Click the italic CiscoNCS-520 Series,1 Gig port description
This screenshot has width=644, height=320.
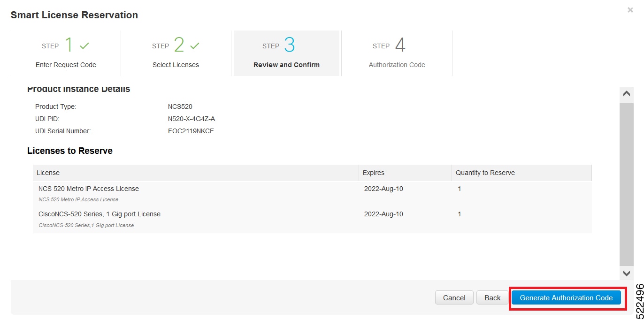(x=86, y=225)
